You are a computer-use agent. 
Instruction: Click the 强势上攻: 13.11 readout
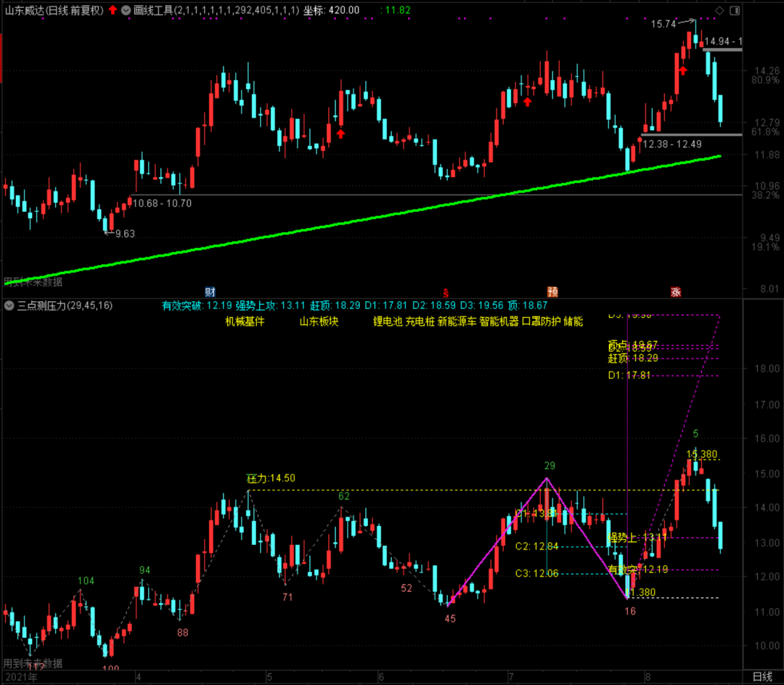pos(270,305)
